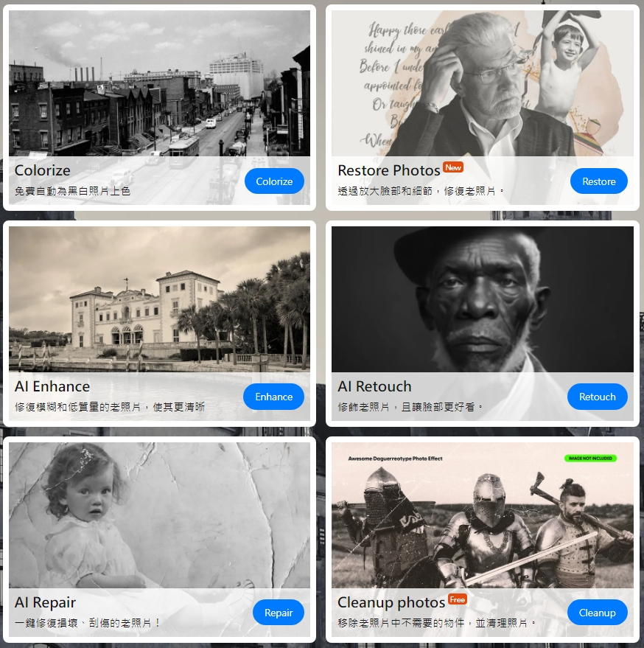Click the blue Enhance button

273,397
